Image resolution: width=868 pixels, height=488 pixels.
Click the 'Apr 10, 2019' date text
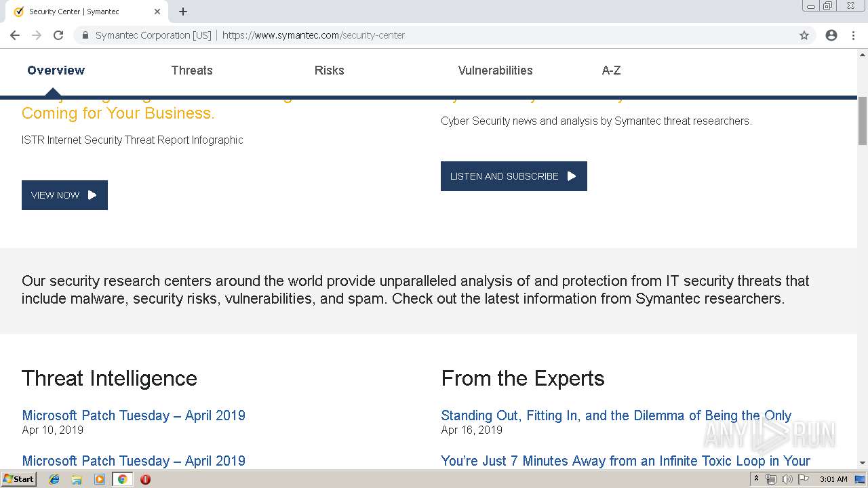pyautogui.click(x=52, y=430)
